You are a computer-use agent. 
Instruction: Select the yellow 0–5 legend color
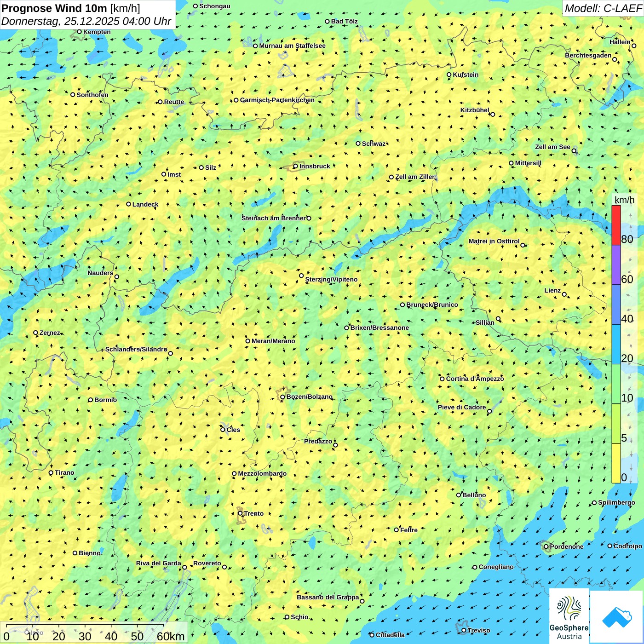pyautogui.click(x=616, y=463)
